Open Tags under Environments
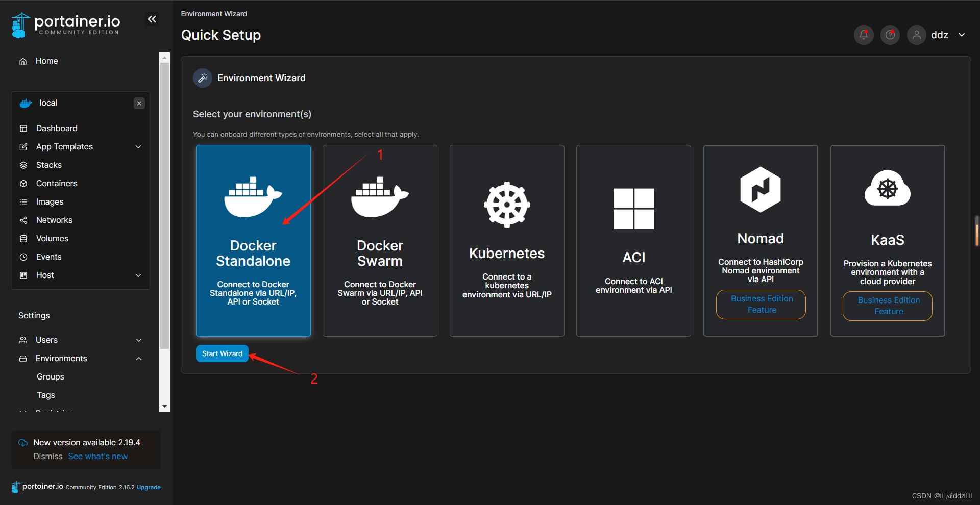Viewport: 980px width, 505px height. tap(45, 395)
